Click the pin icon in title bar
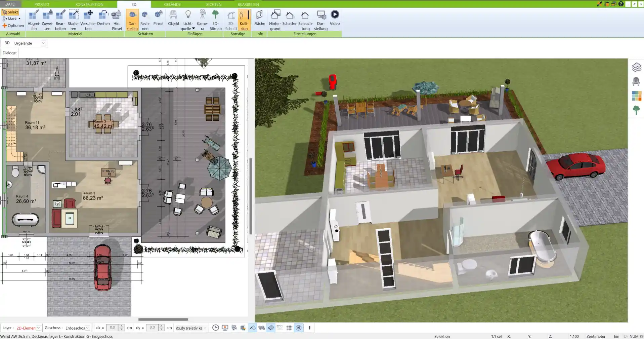This screenshot has height=339, width=644. (x=599, y=4)
